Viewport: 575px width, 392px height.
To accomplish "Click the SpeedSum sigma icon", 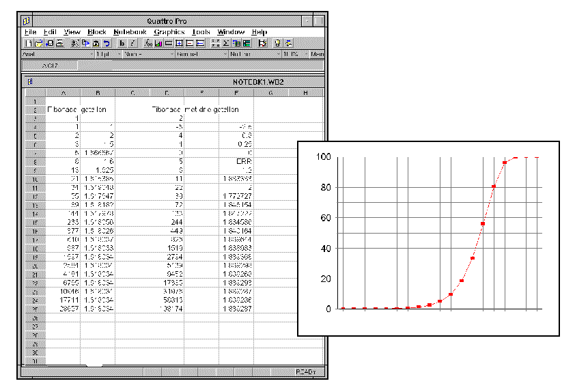I will click(x=225, y=43).
